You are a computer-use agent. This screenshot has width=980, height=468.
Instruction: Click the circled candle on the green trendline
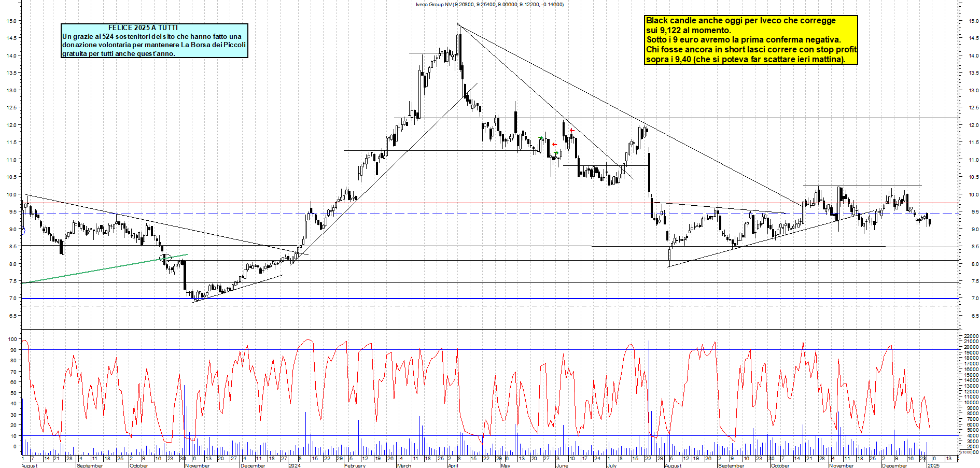(165, 258)
